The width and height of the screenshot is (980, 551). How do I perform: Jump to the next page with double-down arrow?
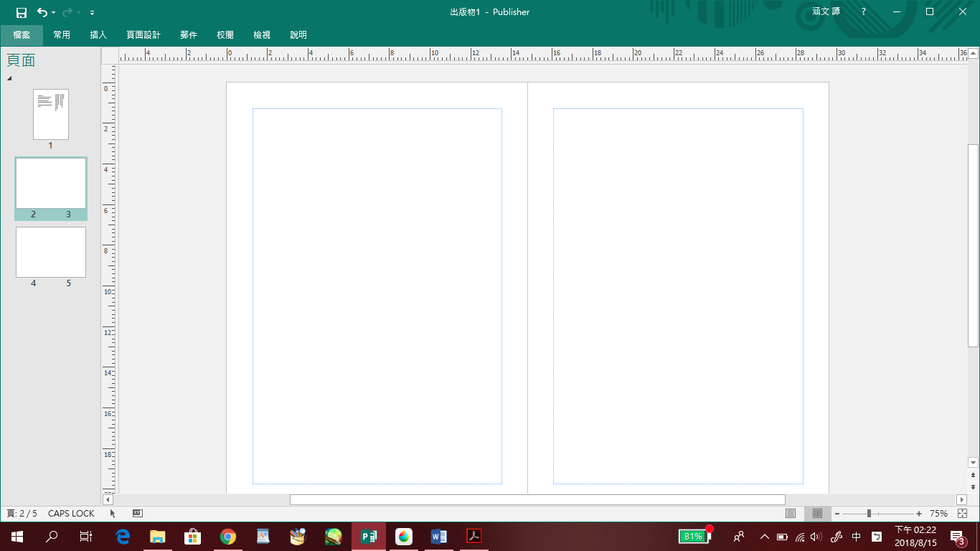point(973,486)
